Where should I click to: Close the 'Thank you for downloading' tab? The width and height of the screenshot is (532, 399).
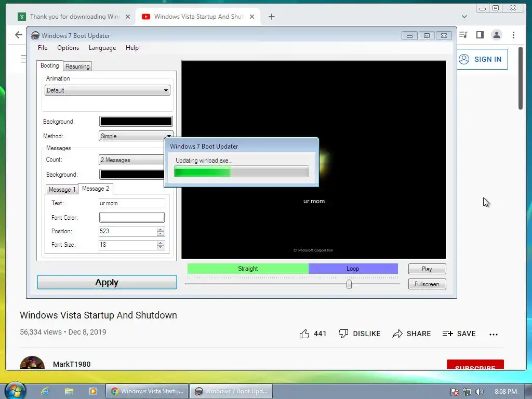click(128, 17)
